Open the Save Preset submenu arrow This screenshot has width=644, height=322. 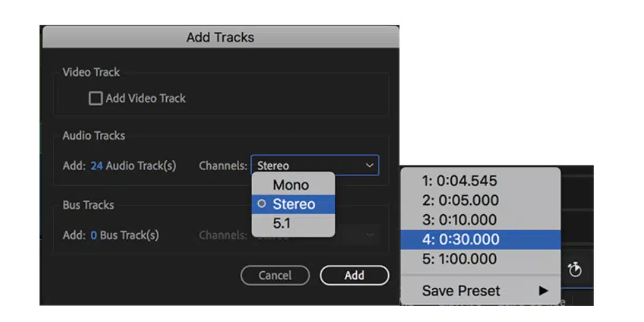pos(543,291)
